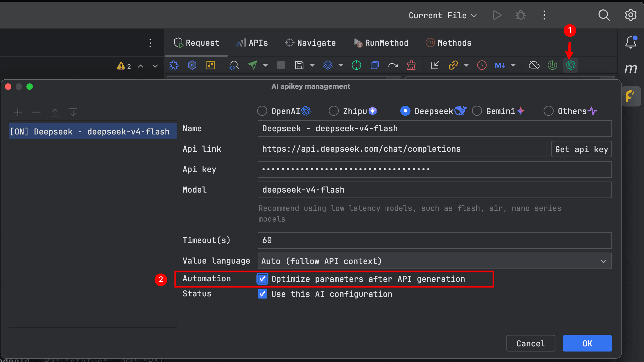Click the code search magnifier icon

[x=234, y=65]
